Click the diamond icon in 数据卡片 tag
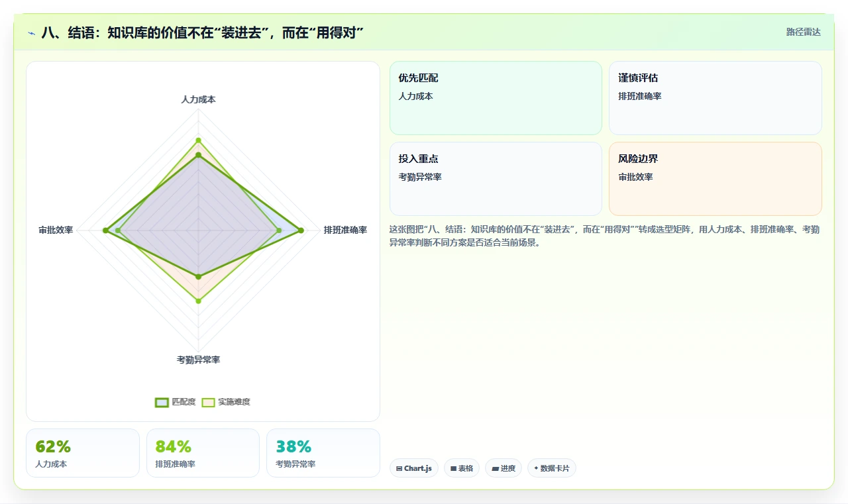This screenshot has width=848, height=504. click(x=536, y=468)
